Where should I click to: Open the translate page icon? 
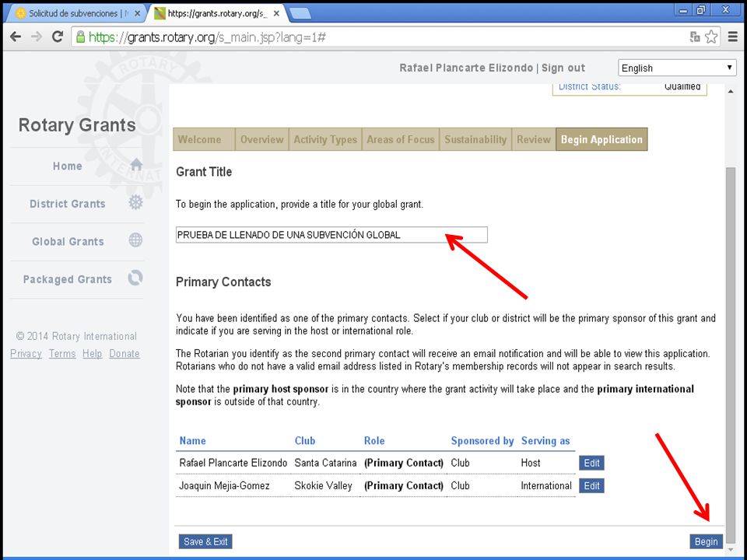point(695,37)
